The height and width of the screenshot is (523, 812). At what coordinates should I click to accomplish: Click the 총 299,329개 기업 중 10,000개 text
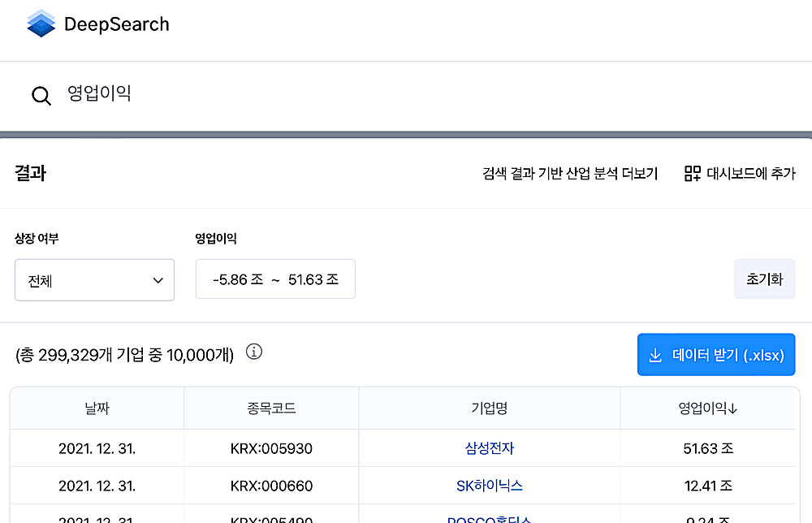(x=124, y=355)
